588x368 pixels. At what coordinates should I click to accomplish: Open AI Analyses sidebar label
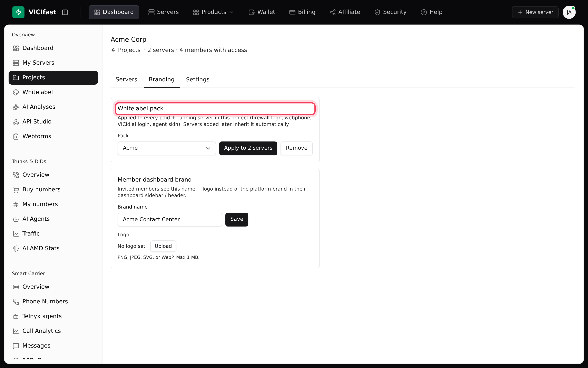tap(39, 107)
